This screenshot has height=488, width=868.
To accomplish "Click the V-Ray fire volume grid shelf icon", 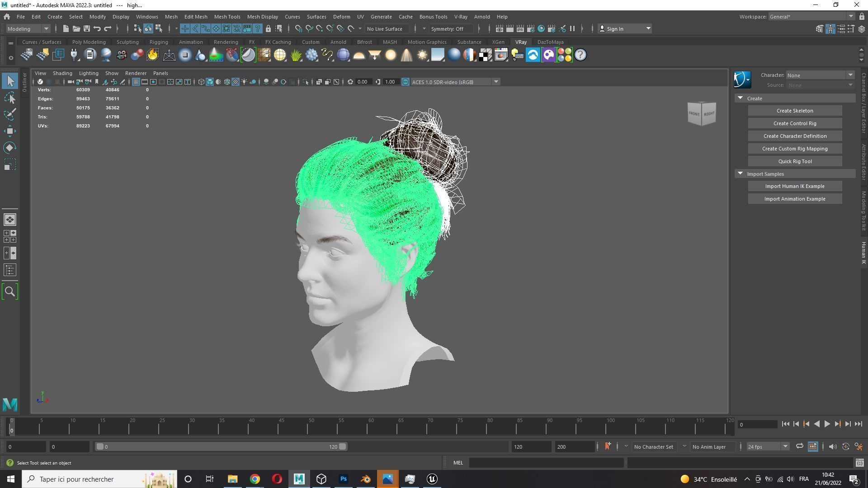I will [153, 55].
